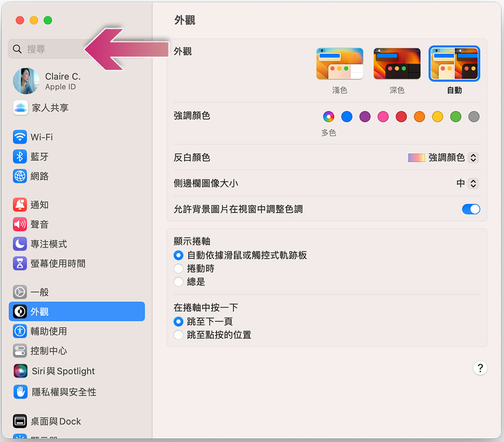Select 自動依據滑鼠或觸控式軌跡板 radio option

point(178,255)
